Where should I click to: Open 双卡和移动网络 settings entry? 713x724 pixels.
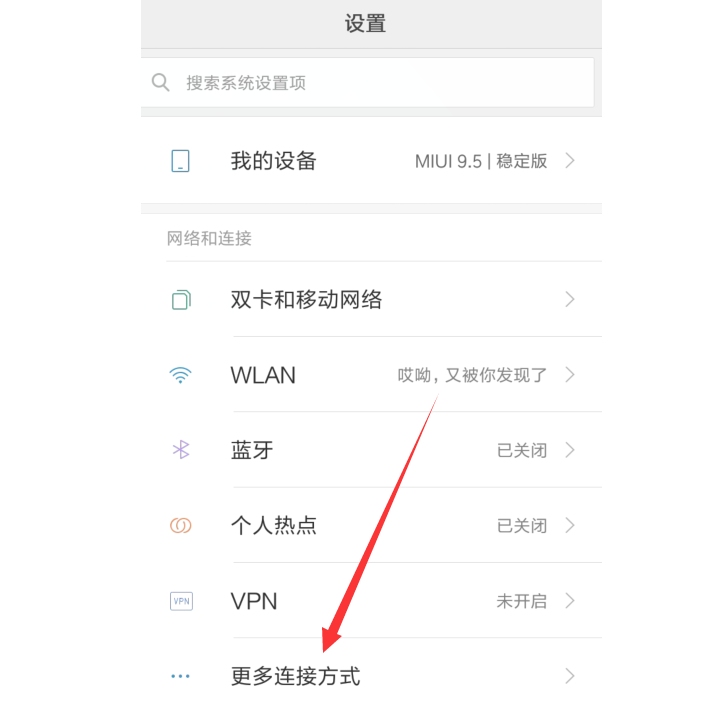pyautogui.click(x=371, y=300)
